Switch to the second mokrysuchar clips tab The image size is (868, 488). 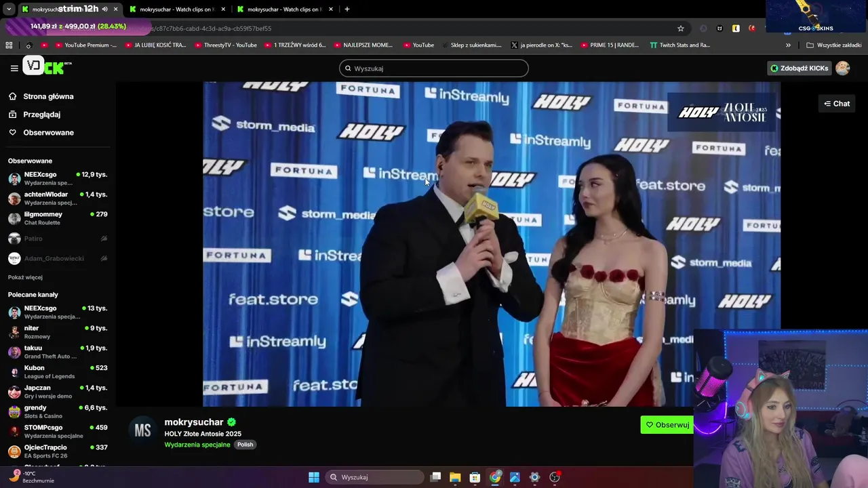178,9
